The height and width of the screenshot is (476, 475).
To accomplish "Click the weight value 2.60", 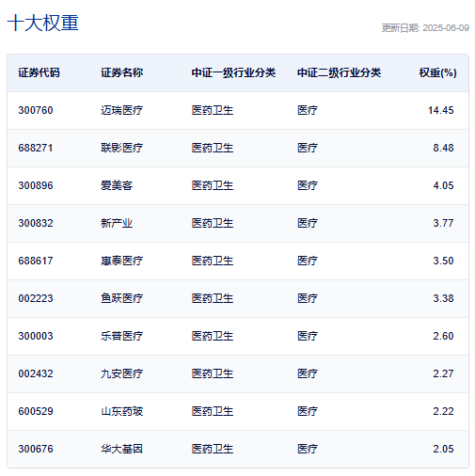I will tap(443, 336).
